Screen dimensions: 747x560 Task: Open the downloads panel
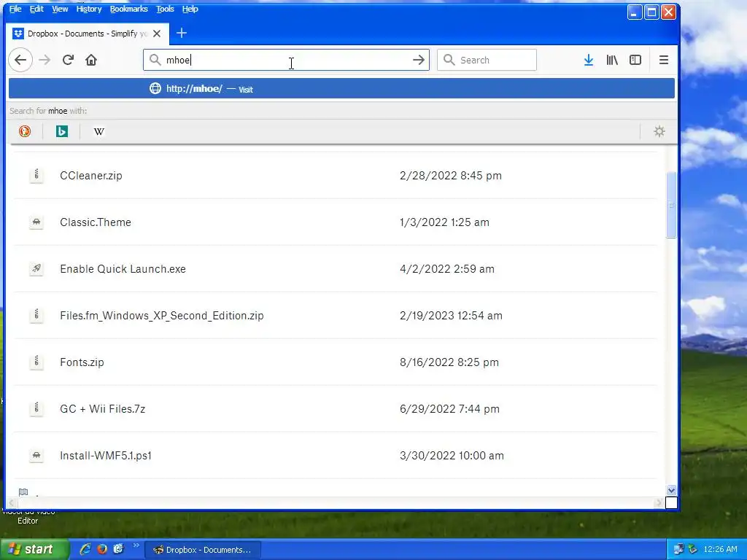[x=589, y=60]
